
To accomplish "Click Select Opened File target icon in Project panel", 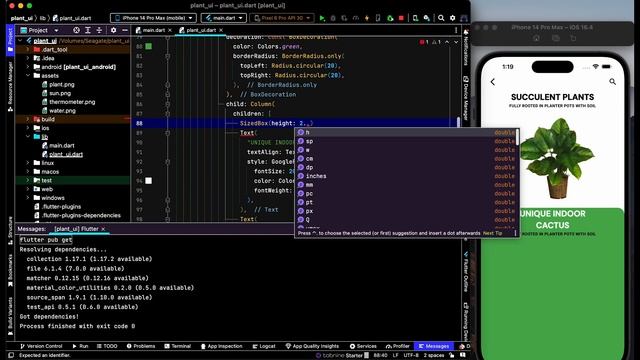I will (76, 30).
